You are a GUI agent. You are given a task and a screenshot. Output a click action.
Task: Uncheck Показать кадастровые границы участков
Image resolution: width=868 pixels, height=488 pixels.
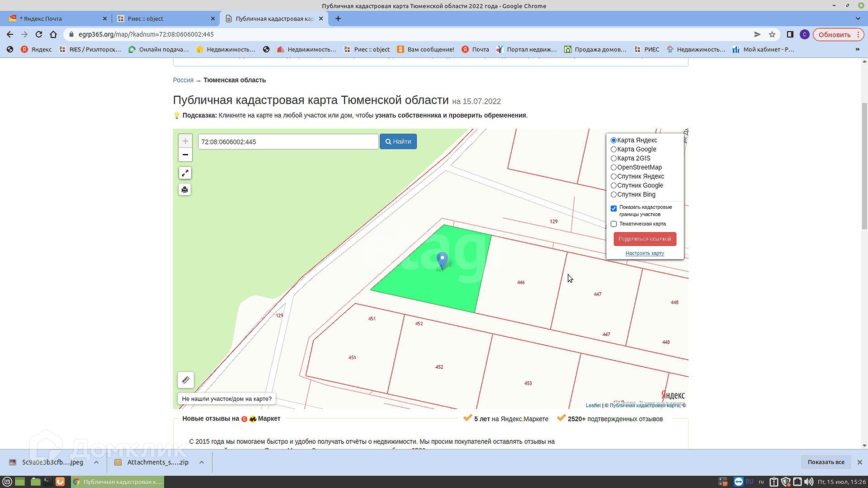tap(613, 208)
